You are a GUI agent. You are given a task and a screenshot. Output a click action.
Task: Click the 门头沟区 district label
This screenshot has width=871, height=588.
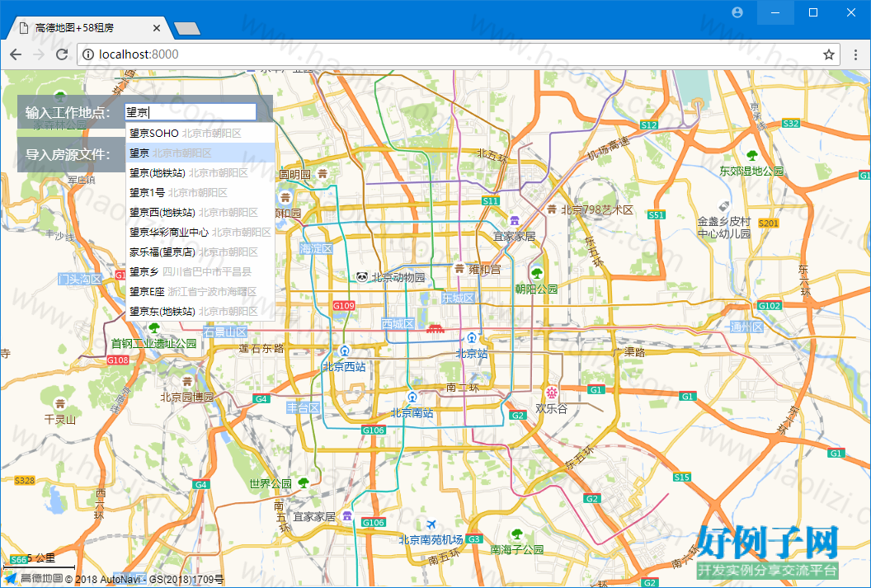pyautogui.click(x=81, y=279)
